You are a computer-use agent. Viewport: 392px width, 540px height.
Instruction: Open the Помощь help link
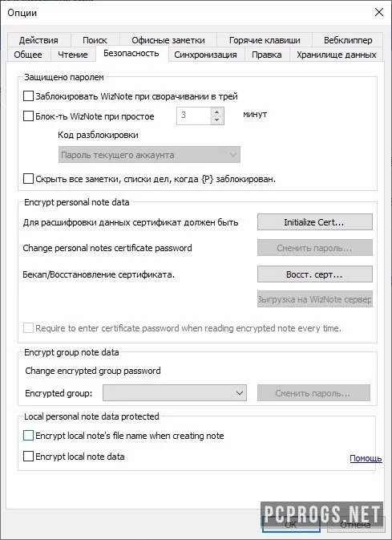click(x=366, y=458)
